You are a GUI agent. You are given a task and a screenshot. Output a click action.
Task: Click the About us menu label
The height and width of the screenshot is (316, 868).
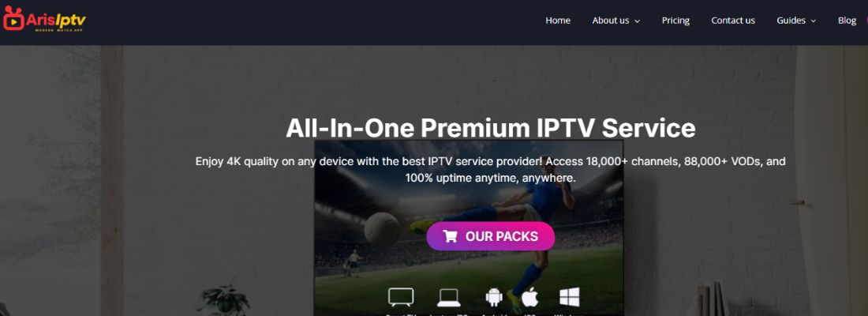pyautogui.click(x=611, y=21)
